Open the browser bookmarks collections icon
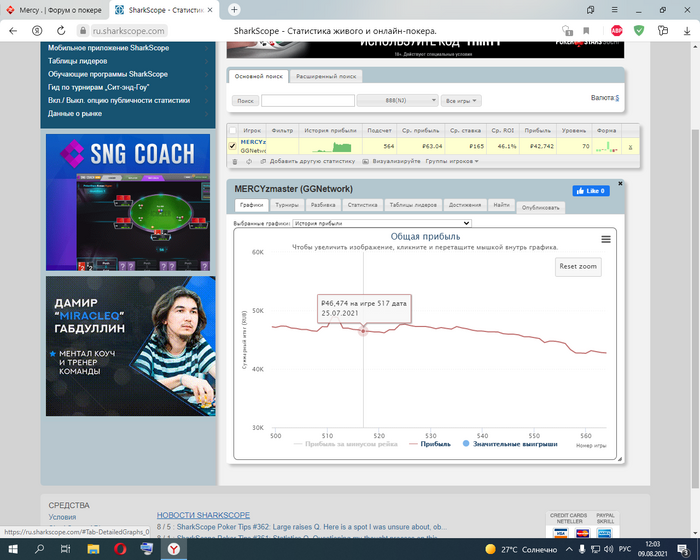The image size is (700, 560). (x=590, y=10)
